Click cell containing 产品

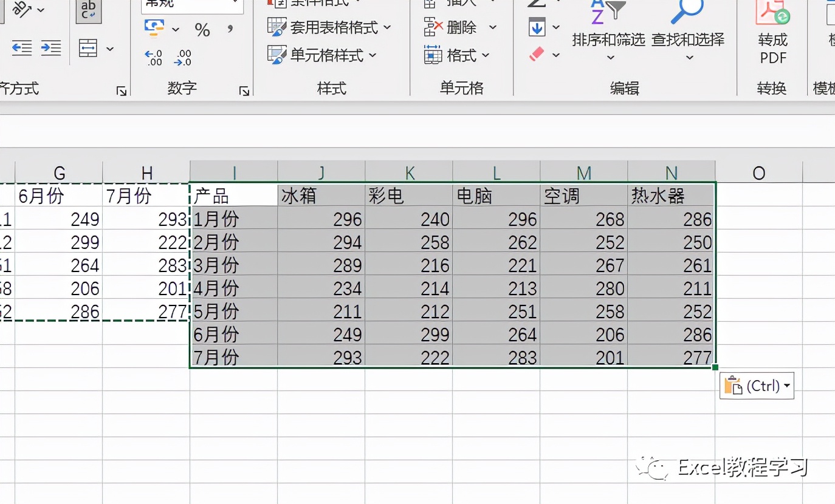(x=234, y=195)
